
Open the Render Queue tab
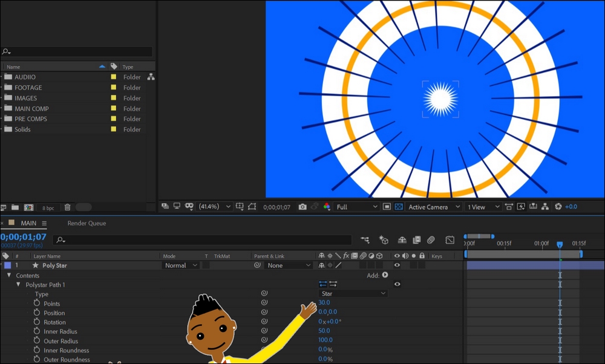(87, 223)
